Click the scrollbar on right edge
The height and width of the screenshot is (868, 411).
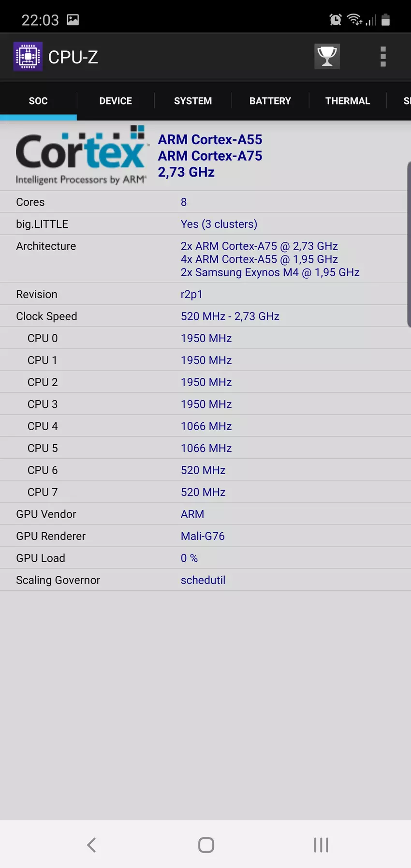(409, 244)
